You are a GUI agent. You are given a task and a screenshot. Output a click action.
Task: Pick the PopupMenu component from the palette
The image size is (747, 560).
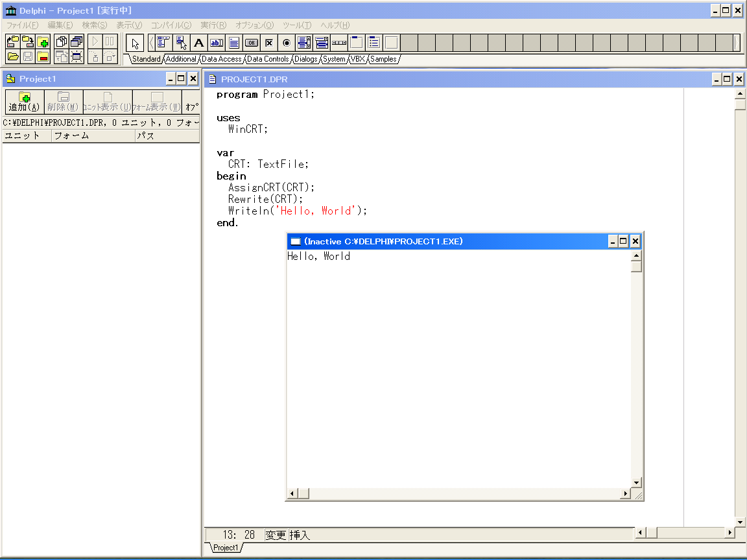point(181,43)
